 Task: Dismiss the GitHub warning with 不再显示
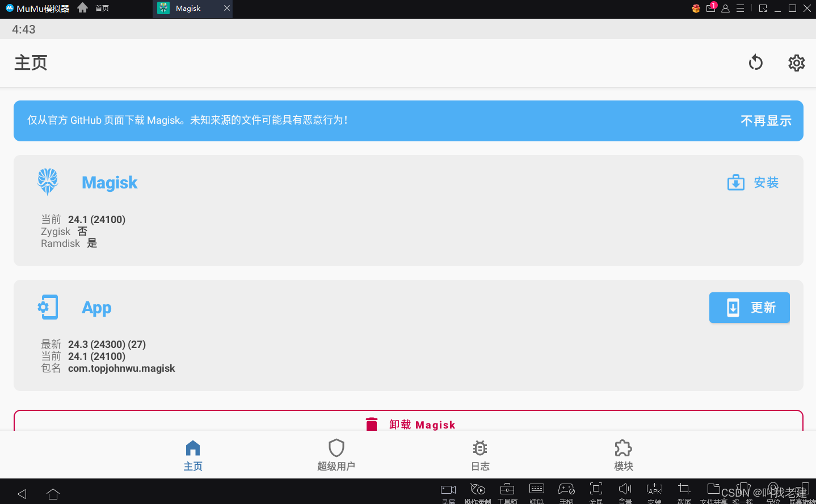pyautogui.click(x=765, y=121)
